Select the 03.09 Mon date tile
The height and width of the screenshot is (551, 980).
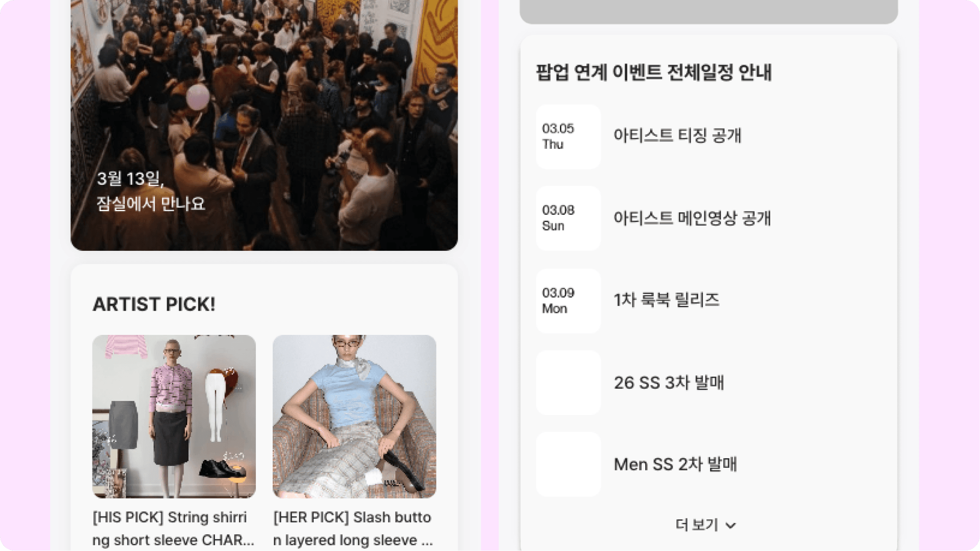(568, 301)
